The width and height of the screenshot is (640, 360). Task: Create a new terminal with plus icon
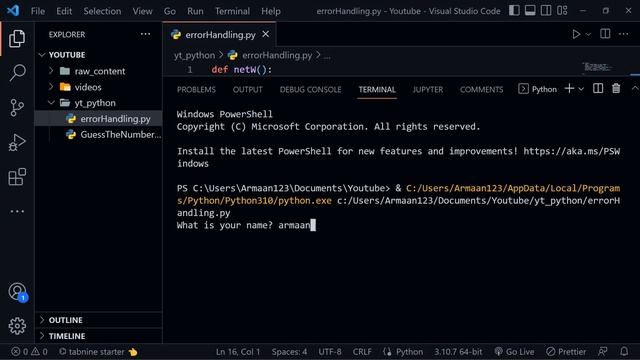569,89
